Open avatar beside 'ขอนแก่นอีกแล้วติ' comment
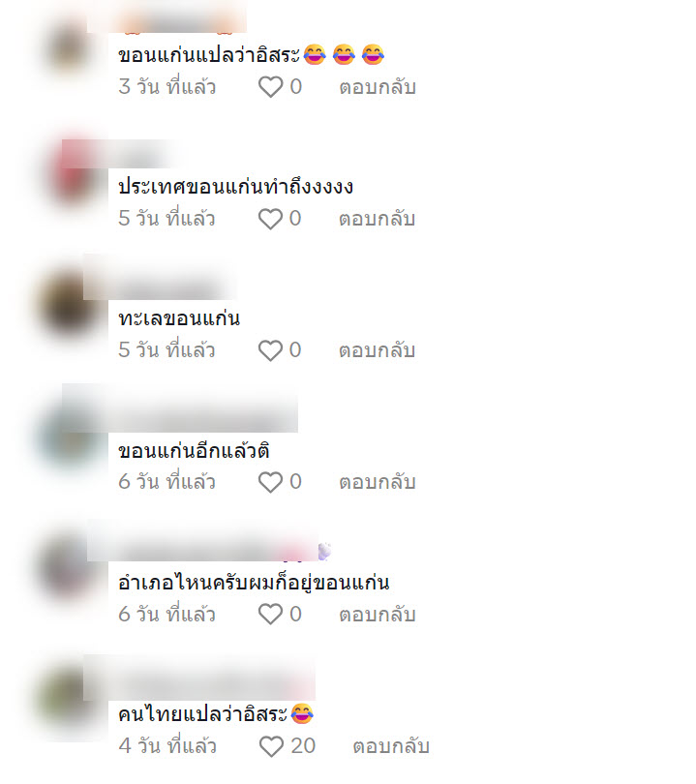Viewport: 696px width, 784px height. click(70, 437)
